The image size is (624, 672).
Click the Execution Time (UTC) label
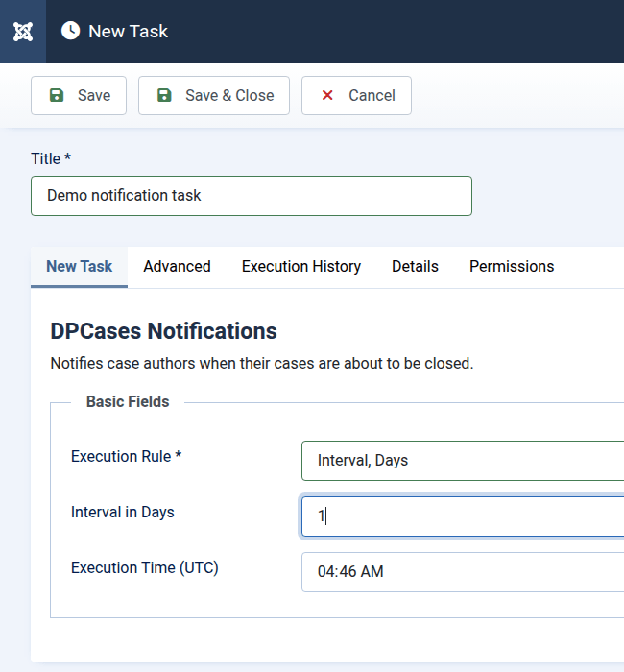click(145, 568)
